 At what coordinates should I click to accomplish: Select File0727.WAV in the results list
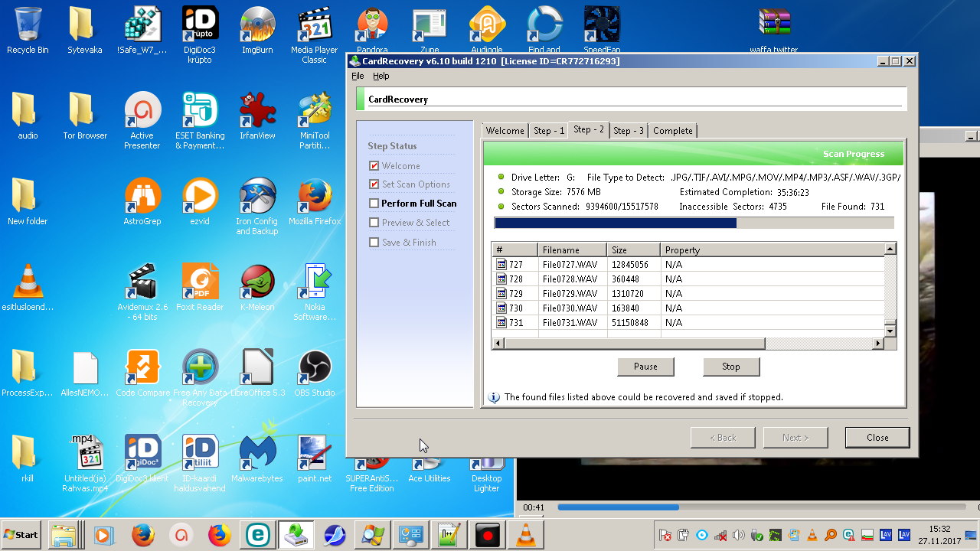click(x=688, y=265)
